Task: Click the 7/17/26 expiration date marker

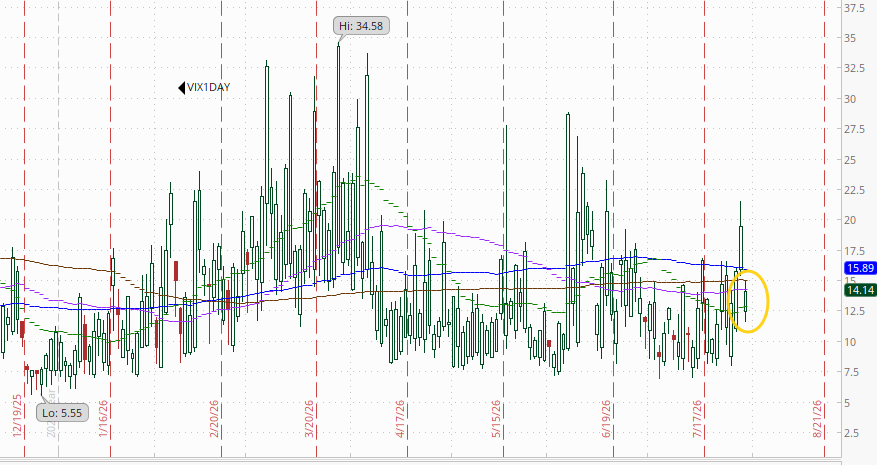Action: coord(697,419)
